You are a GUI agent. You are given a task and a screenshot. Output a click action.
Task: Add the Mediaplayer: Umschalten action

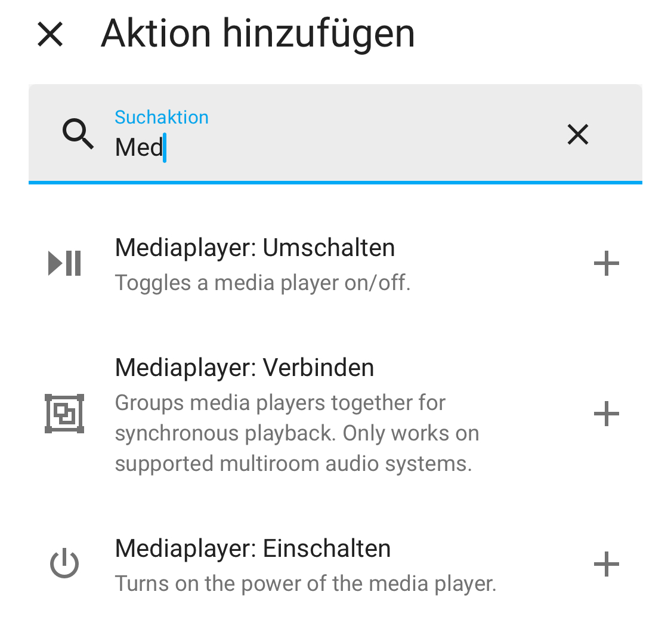coord(607,263)
